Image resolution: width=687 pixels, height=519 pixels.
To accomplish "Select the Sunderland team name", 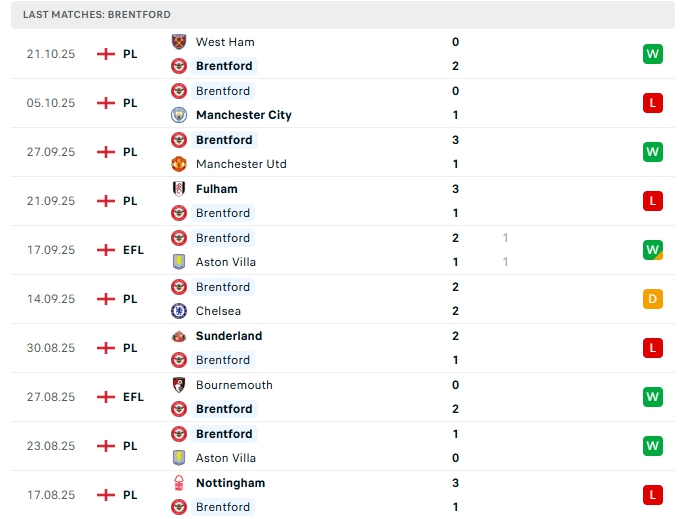I will pyautogui.click(x=229, y=336).
